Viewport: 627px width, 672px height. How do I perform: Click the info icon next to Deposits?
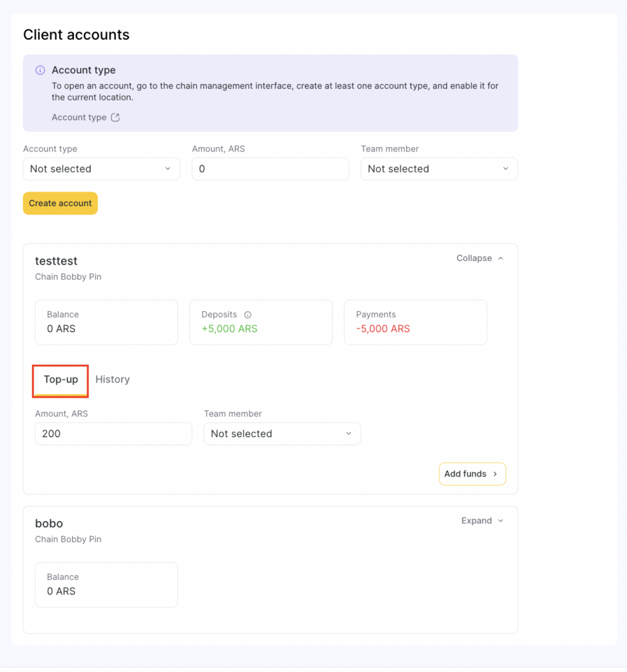[248, 315]
